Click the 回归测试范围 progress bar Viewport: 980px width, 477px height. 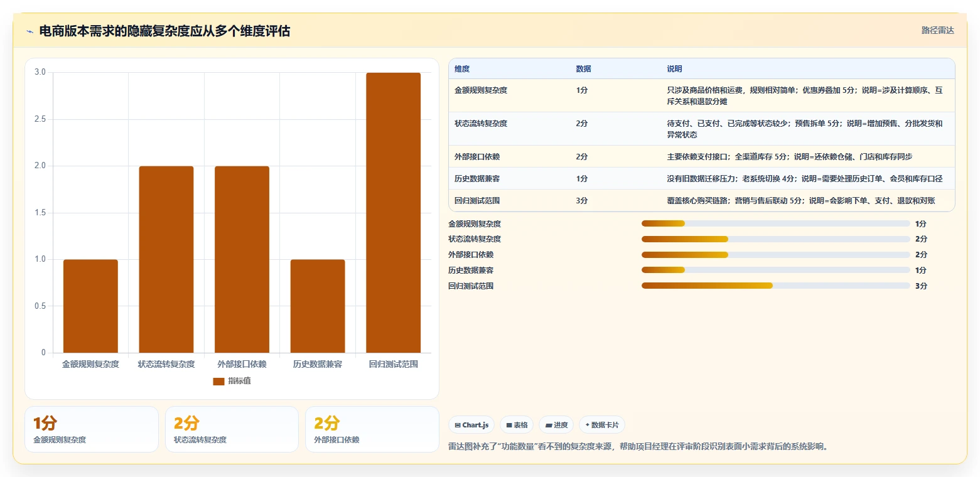click(x=775, y=286)
